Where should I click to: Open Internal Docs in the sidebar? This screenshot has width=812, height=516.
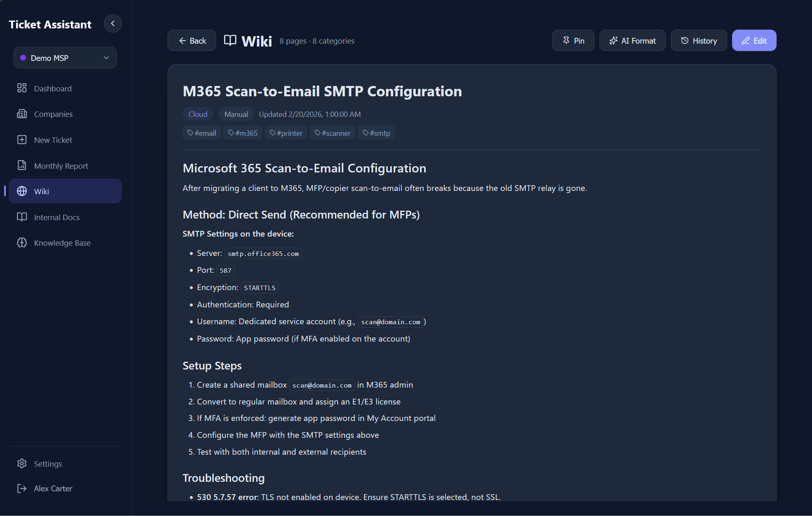(x=57, y=217)
